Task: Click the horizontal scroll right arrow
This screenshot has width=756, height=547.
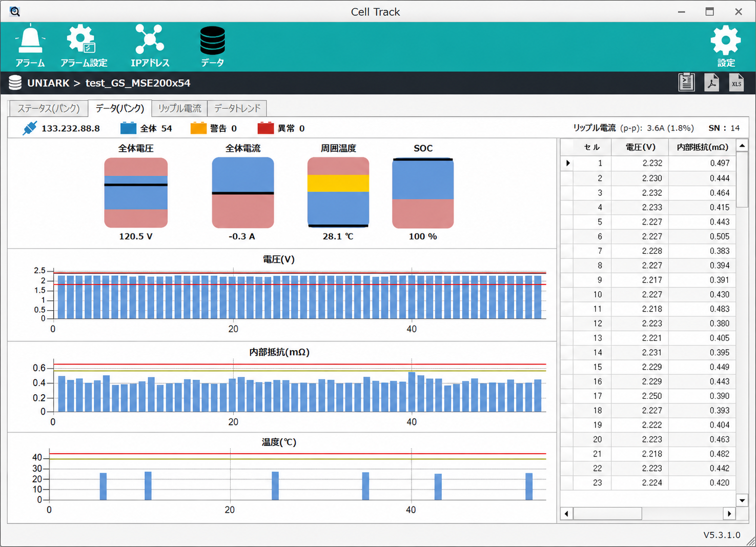Action: click(x=729, y=514)
